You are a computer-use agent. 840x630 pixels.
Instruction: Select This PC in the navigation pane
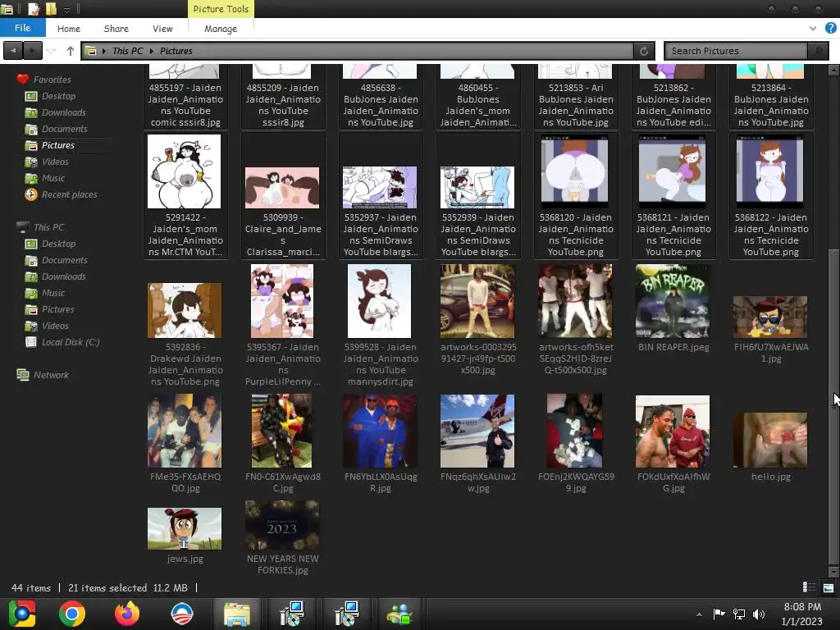point(48,227)
